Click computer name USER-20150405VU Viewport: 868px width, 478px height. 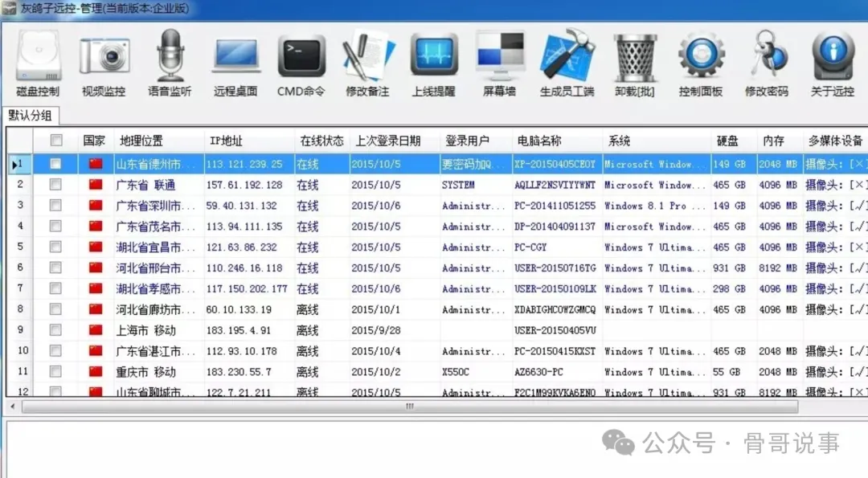(x=555, y=330)
